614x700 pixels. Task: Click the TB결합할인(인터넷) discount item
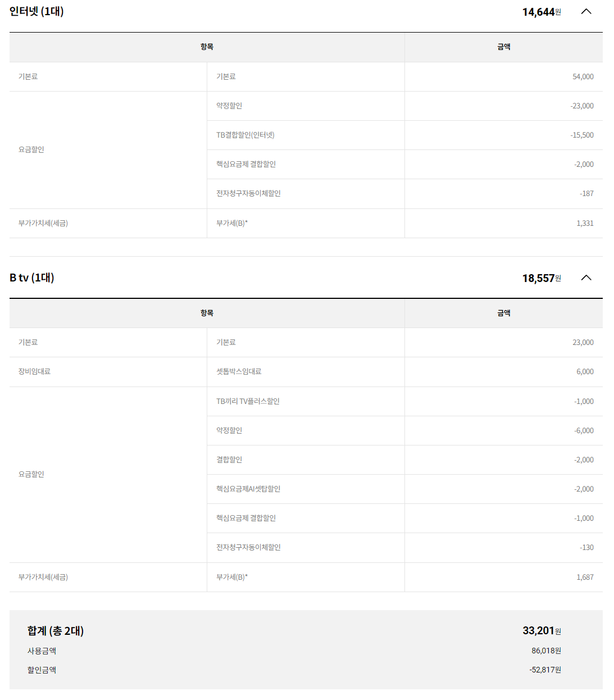point(245,135)
